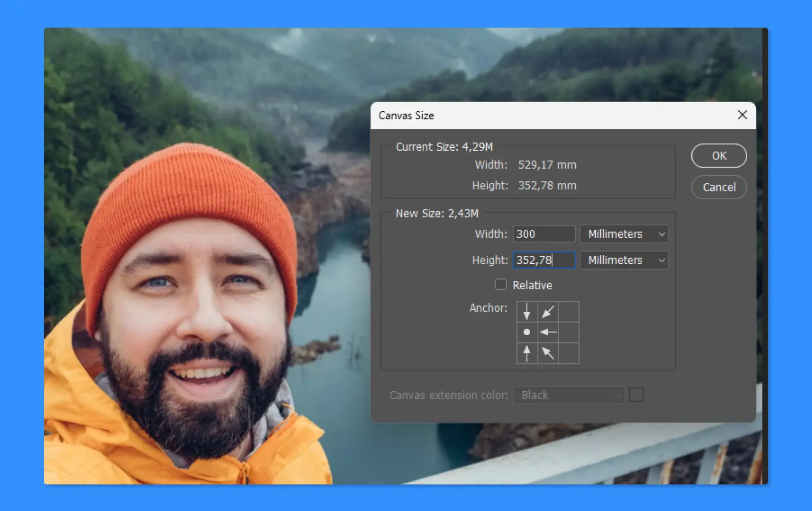This screenshot has height=511, width=812.
Task: Set anchor to top-left arrow cell
Action: pos(527,312)
